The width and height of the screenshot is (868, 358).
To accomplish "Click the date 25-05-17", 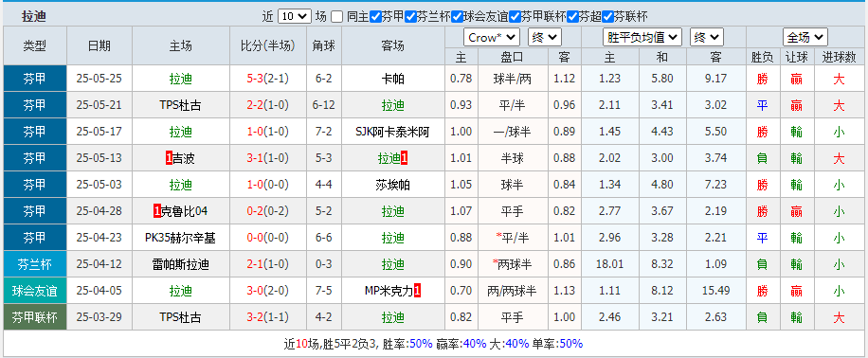I will pyautogui.click(x=99, y=132).
